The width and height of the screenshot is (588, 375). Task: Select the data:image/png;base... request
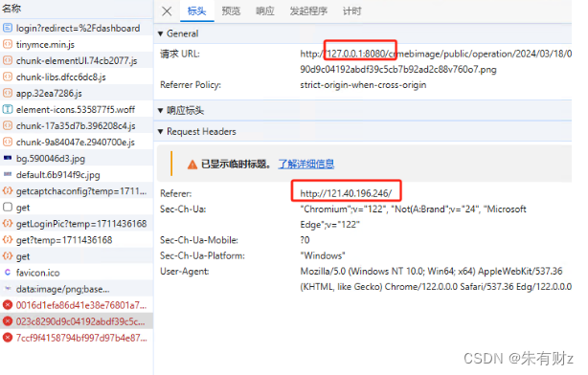(x=77, y=289)
